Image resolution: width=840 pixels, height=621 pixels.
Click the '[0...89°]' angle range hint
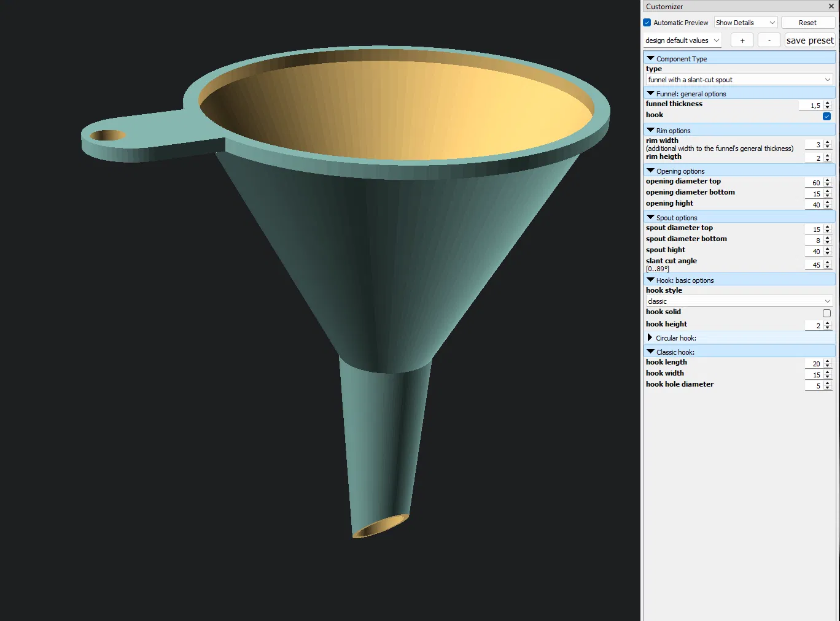point(658,269)
